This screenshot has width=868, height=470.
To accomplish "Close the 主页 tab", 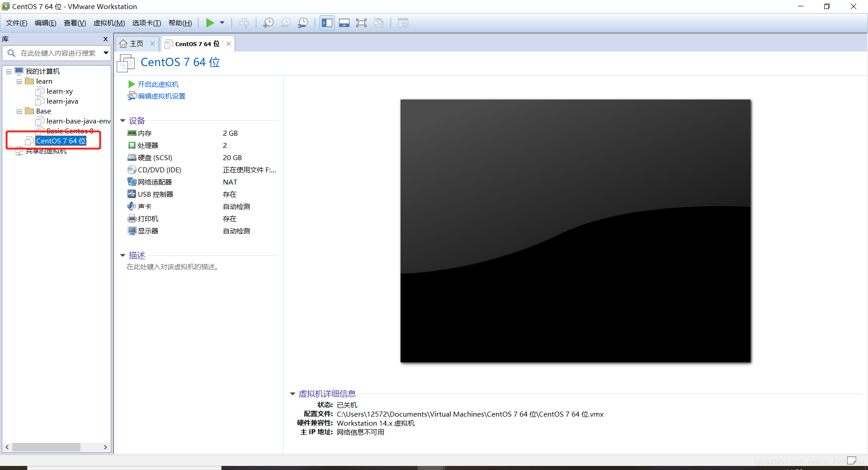I will click(x=152, y=44).
